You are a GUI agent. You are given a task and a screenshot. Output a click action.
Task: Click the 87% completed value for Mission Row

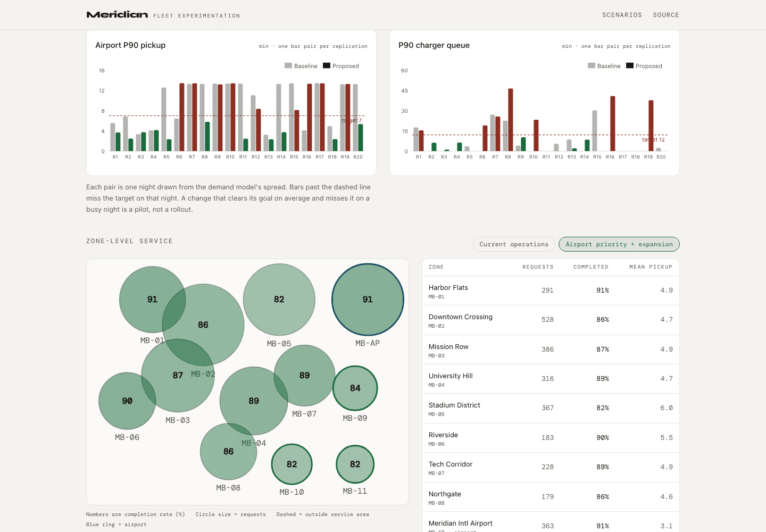tap(603, 350)
